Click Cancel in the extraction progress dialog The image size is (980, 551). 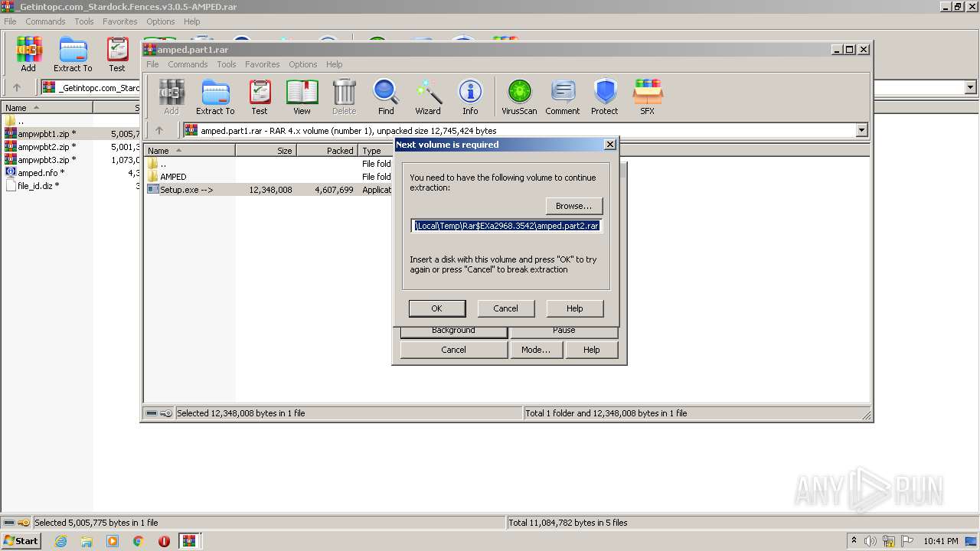click(x=453, y=350)
